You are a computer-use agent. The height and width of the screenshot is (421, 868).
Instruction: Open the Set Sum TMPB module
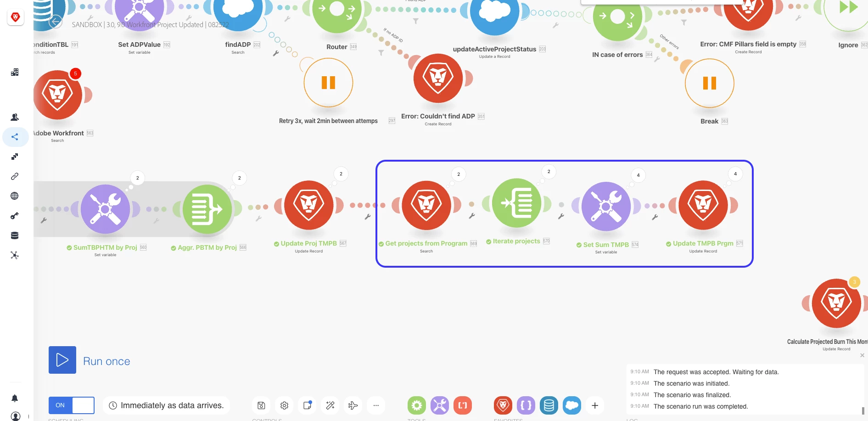606,207
